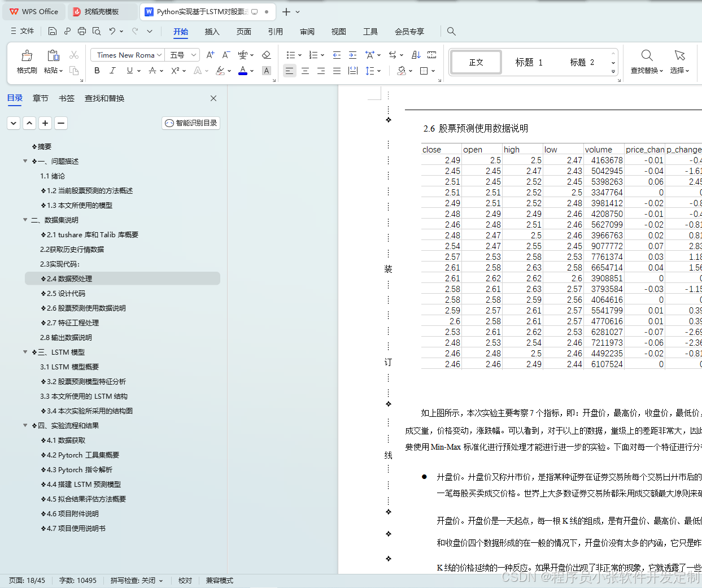Open the numbered list dropdown arrow
Screen dimensions: 702x588
[322, 55]
